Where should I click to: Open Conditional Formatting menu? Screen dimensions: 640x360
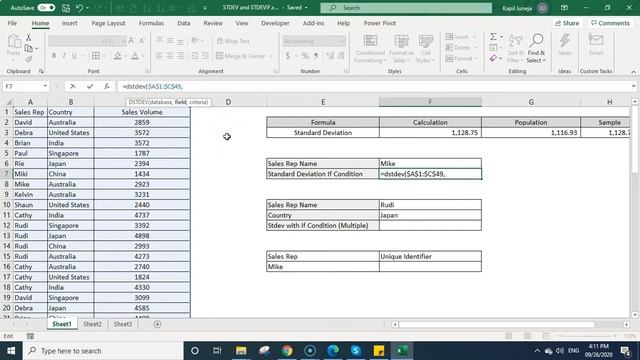point(370,49)
